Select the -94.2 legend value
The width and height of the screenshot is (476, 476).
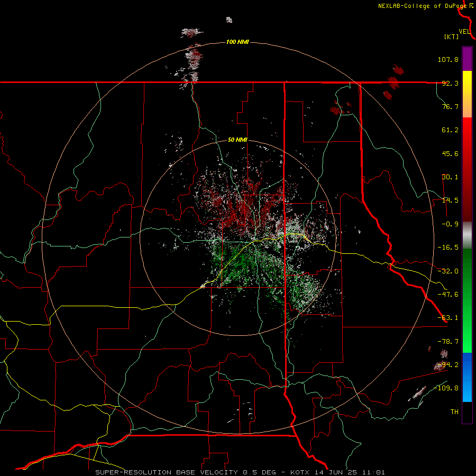(x=448, y=365)
